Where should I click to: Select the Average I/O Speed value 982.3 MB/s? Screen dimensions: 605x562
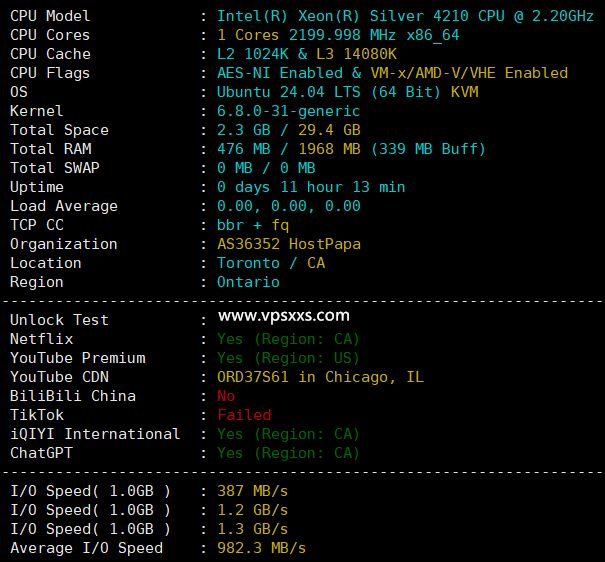click(261, 548)
